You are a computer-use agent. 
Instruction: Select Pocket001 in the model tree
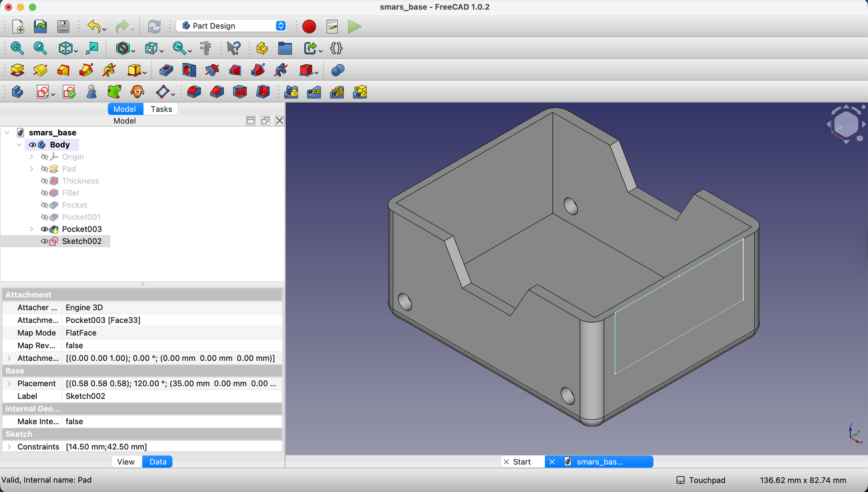click(x=81, y=217)
